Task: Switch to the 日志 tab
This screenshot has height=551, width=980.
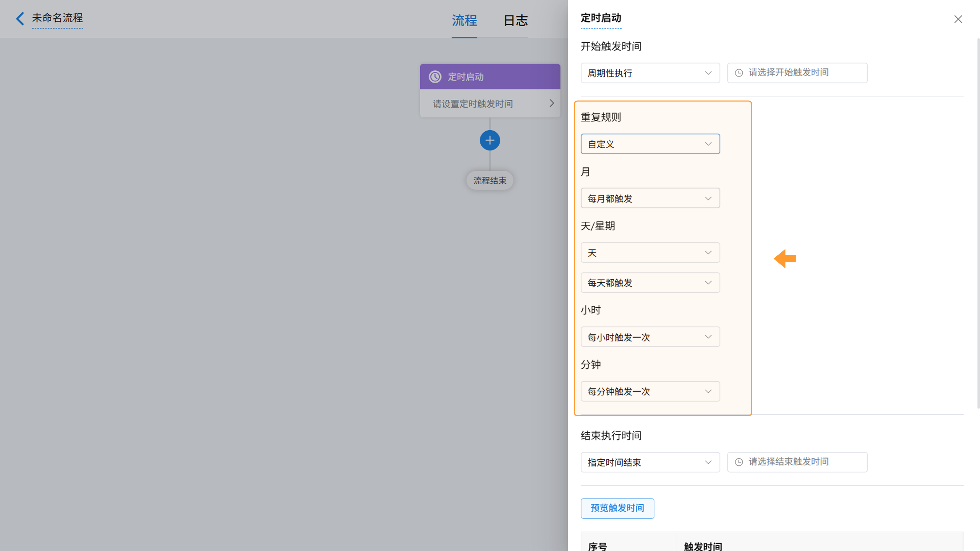Action: point(515,20)
